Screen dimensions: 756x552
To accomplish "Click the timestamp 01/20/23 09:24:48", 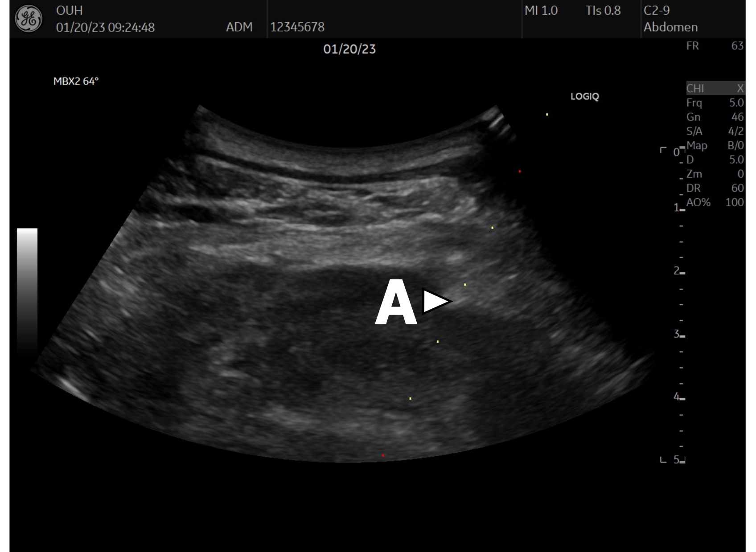I will point(105,27).
